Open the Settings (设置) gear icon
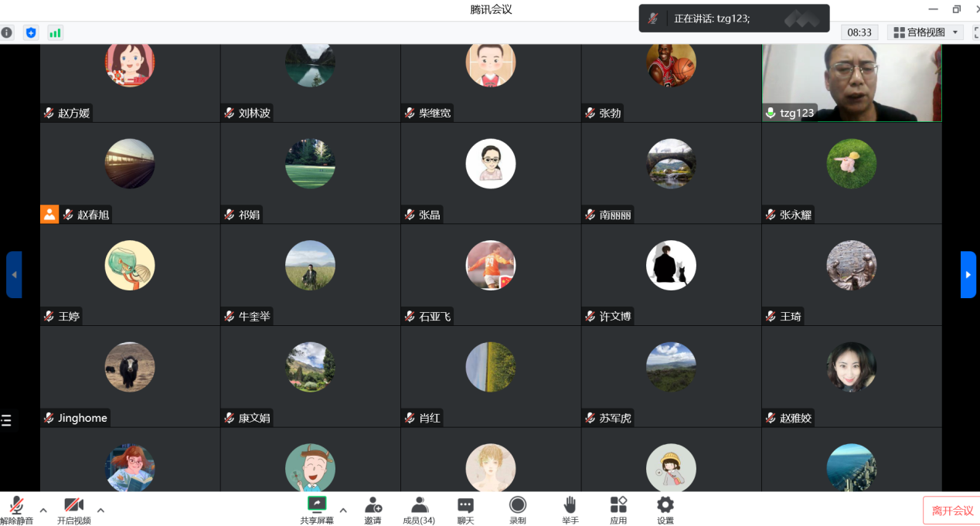Screen dimensions: 980x526 tap(665, 504)
